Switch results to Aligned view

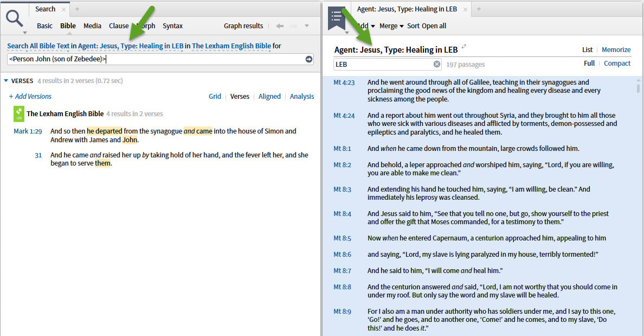click(x=269, y=97)
